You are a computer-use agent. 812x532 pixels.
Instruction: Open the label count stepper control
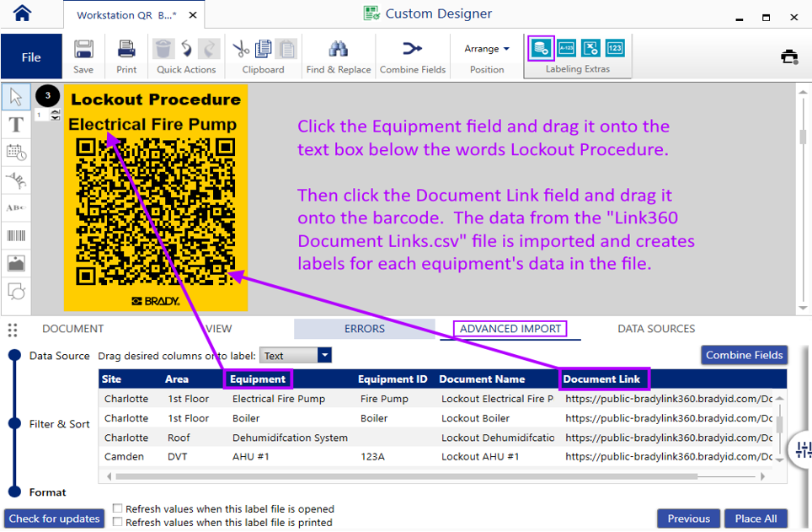tap(49, 114)
